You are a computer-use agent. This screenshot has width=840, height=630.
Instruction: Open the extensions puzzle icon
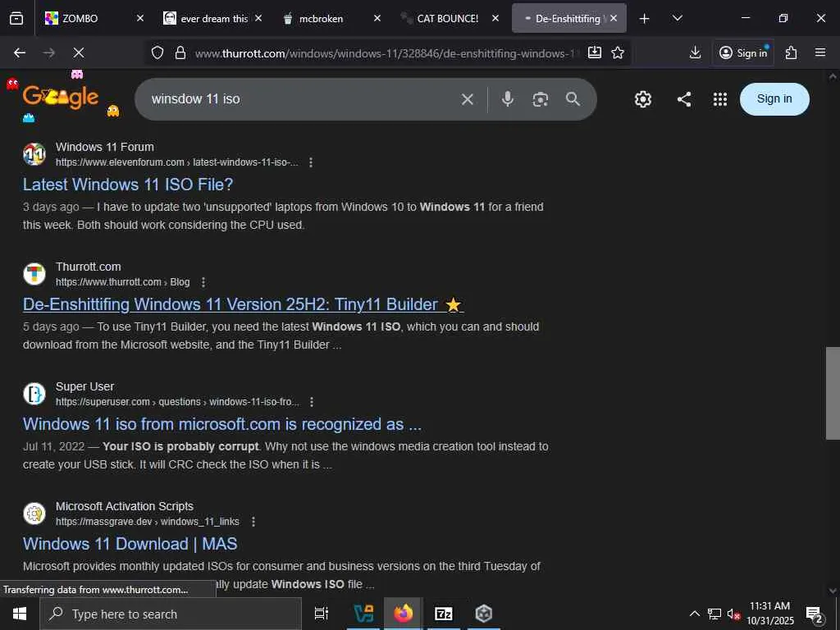tap(792, 52)
